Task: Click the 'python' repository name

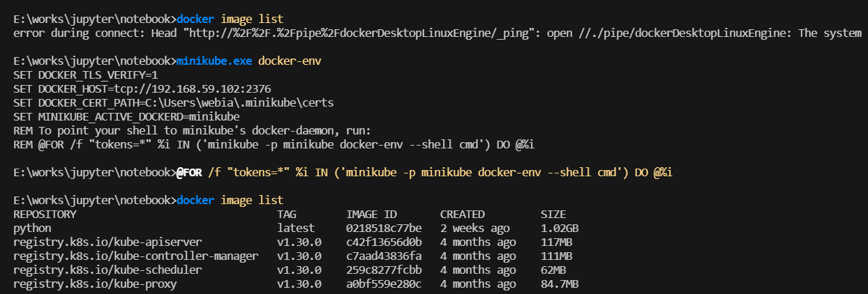Action: pos(32,229)
